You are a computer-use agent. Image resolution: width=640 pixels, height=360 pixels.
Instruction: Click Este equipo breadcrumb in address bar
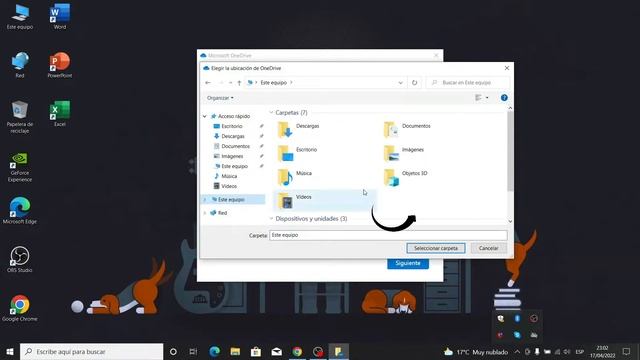273,82
